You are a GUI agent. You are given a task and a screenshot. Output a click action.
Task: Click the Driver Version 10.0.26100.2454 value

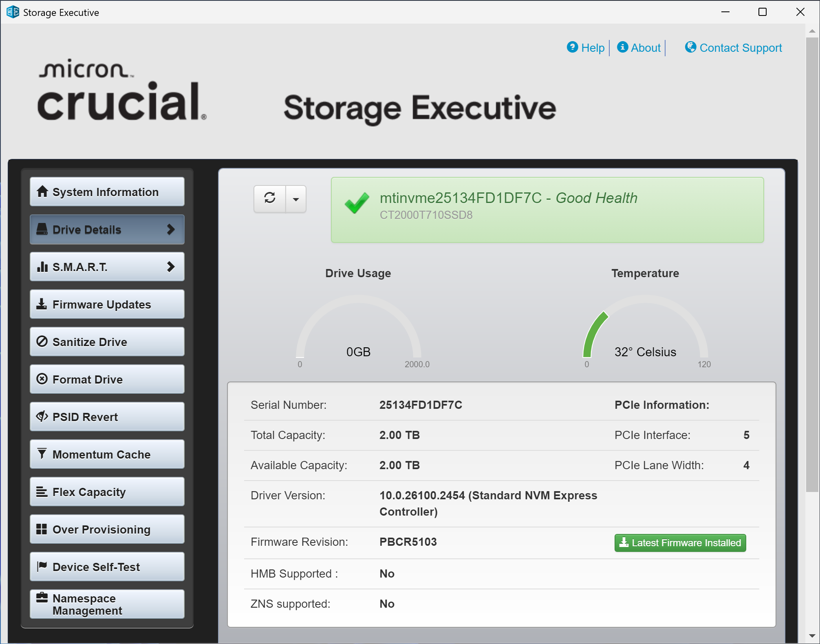coord(488,503)
